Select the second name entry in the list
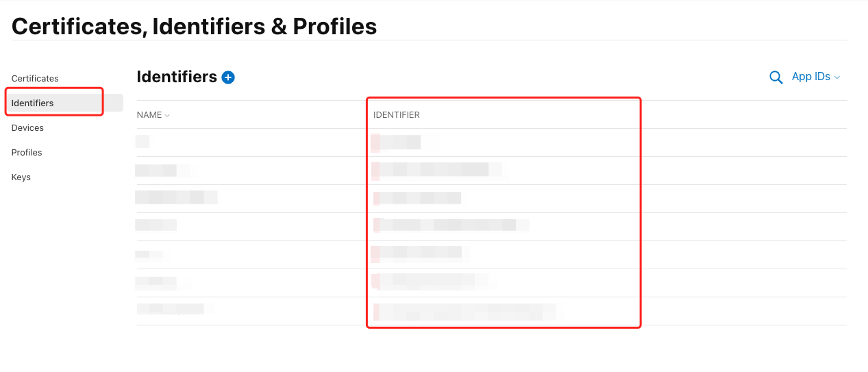This screenshot has width=868, height=372. click(156, 170)
